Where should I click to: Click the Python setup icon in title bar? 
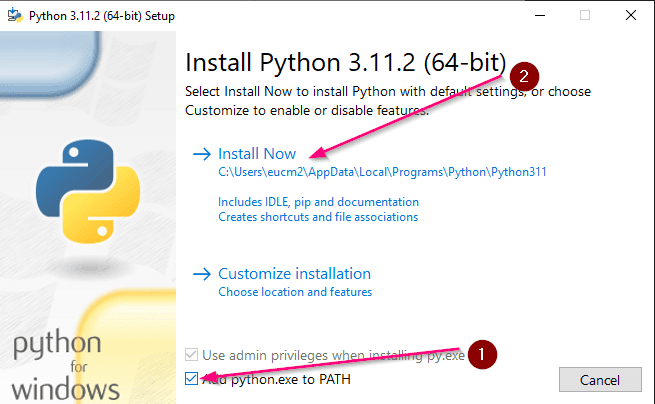[15, 15]
